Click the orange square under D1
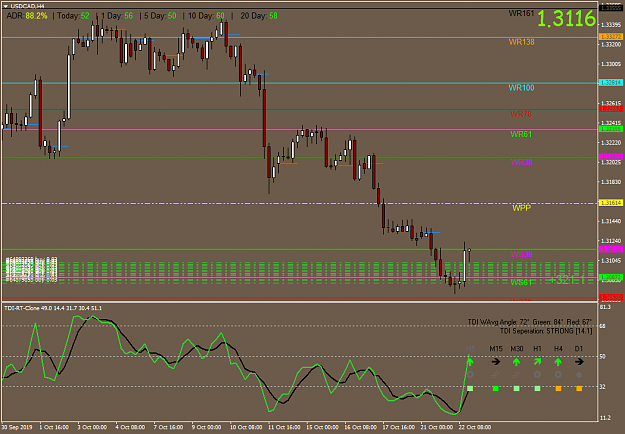This screenshot has height=434, width=625. coord(579,388)
